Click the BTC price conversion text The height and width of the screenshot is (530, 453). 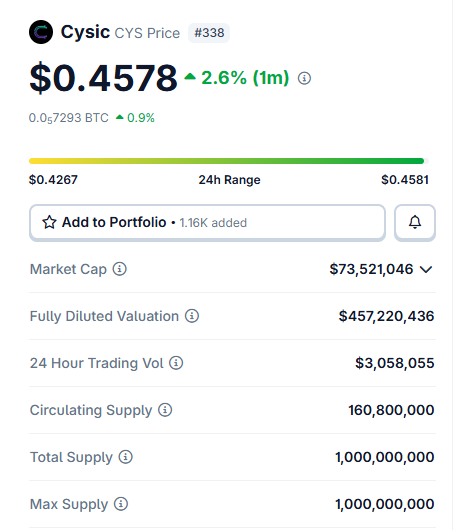(x=69, y=118)
